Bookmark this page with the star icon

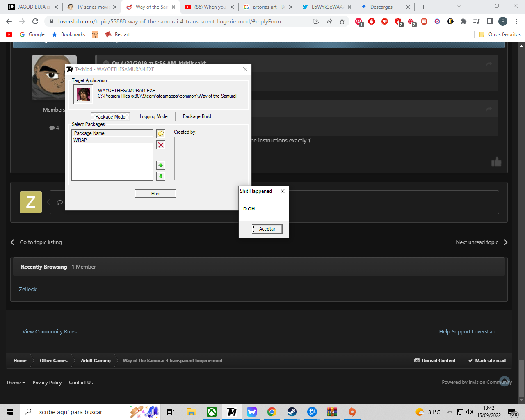click(342, 21)
